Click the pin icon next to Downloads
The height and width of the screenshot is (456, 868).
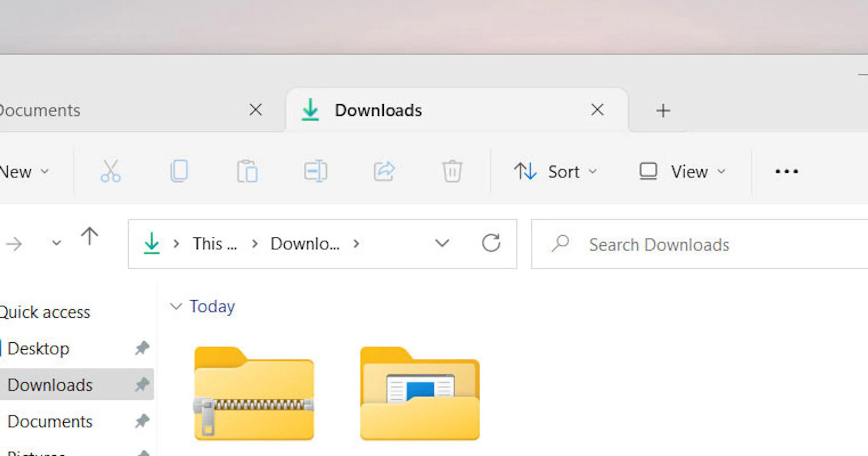pyautogui.click(x=142, y=384)
